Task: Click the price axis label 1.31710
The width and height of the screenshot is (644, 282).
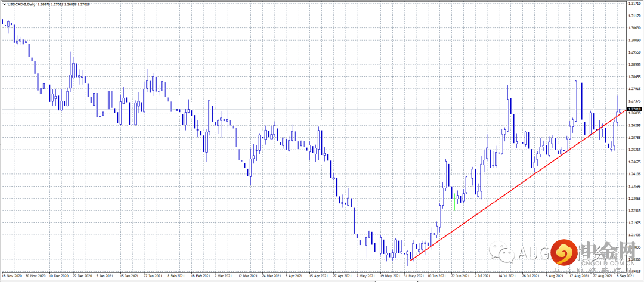Action: [635, 4]
